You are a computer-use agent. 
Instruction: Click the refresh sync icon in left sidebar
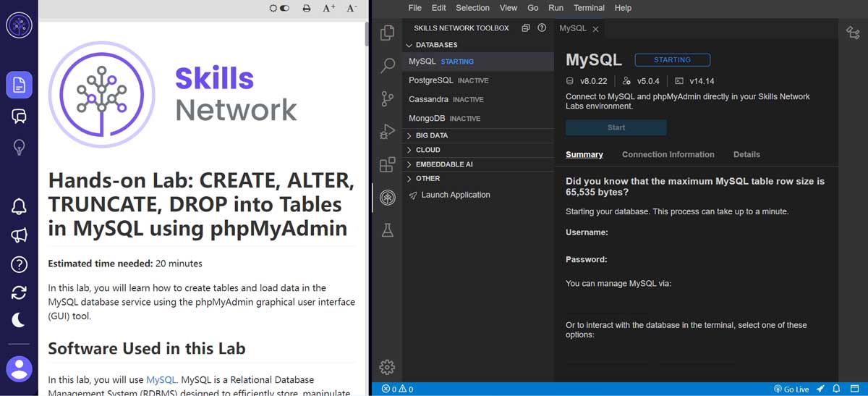19,292
